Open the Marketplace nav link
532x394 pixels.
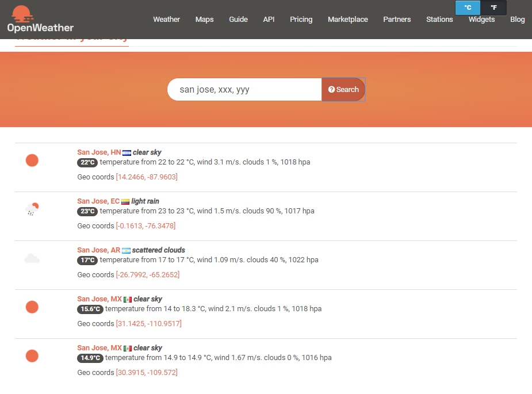347,20
